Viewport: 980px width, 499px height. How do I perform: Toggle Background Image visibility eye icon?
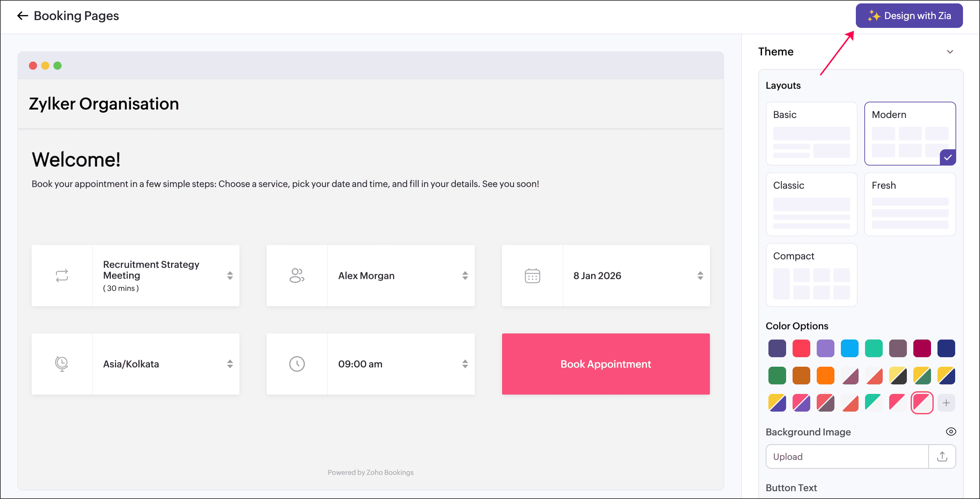pos(951,432)
